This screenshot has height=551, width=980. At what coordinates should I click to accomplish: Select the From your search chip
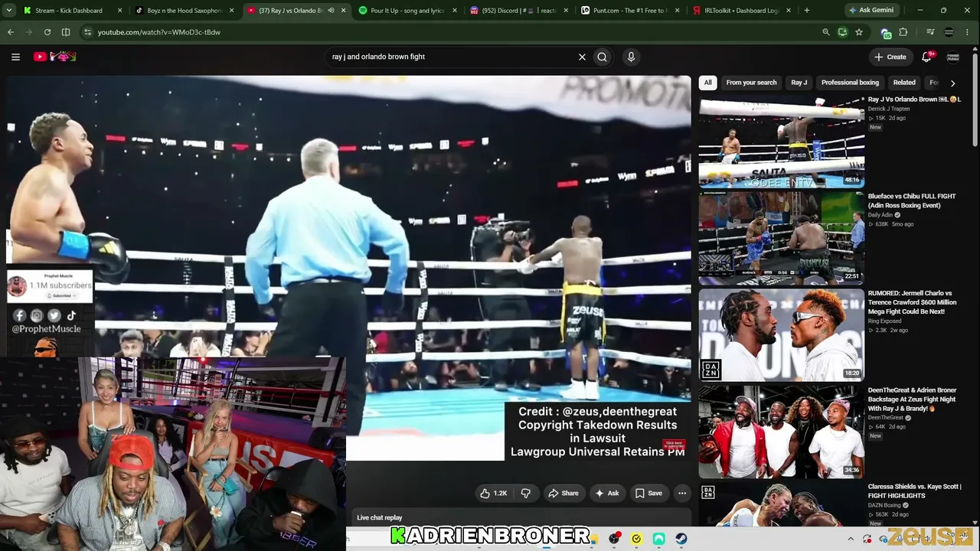tap(751, 83)
